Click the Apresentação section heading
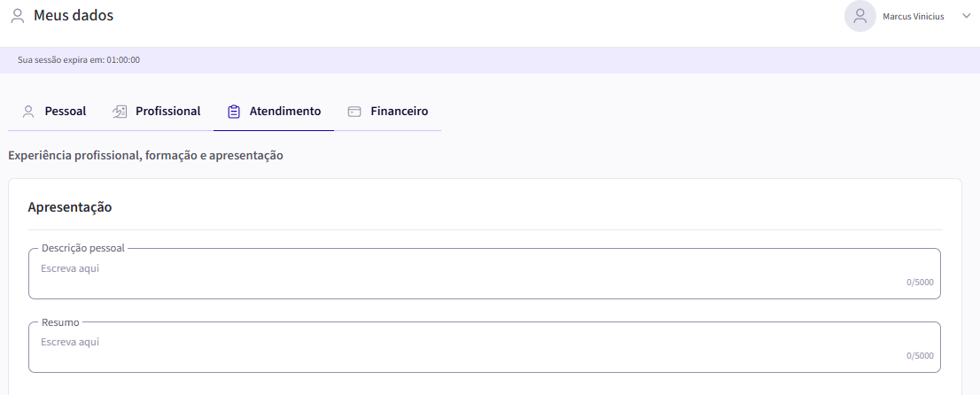Image resolution: width=980 pixels, height=395 pixels. 70,207
